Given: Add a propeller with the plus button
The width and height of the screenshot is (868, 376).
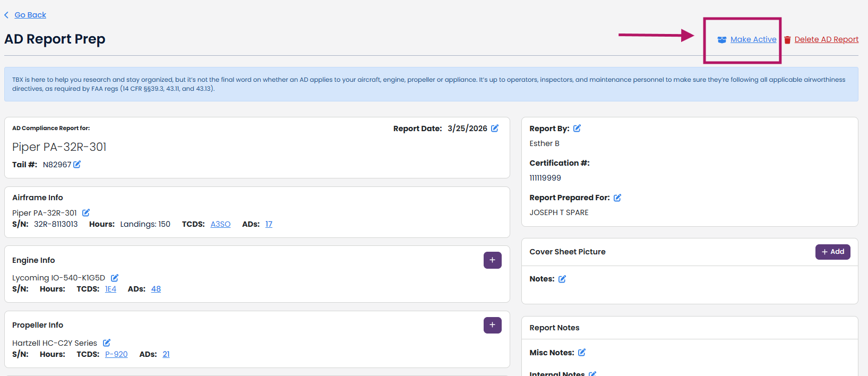Looking at the screenshot, I should 493,325.
